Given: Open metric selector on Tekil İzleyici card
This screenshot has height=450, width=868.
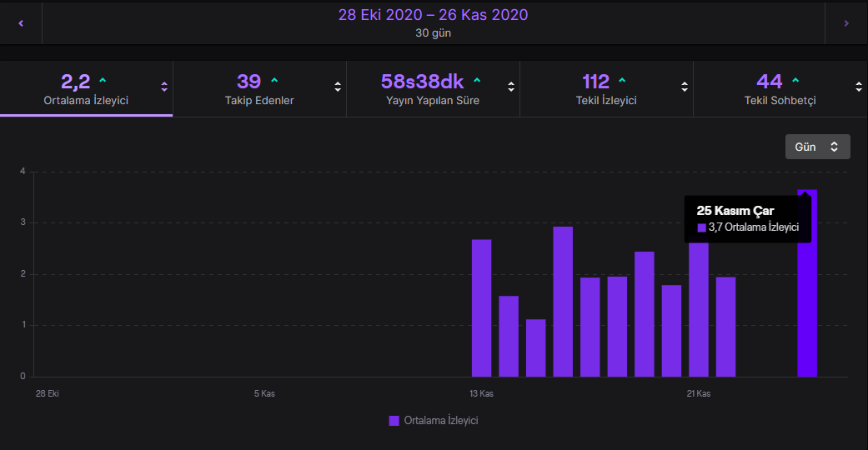Looking at the screenshot, I should click(x=685, y=87).
